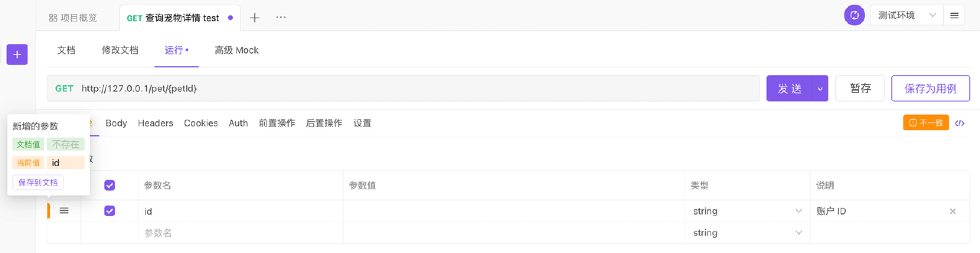Screen dimensions: 980x253
Task: Click the 保存为用例 button
Action: (930, 89)
